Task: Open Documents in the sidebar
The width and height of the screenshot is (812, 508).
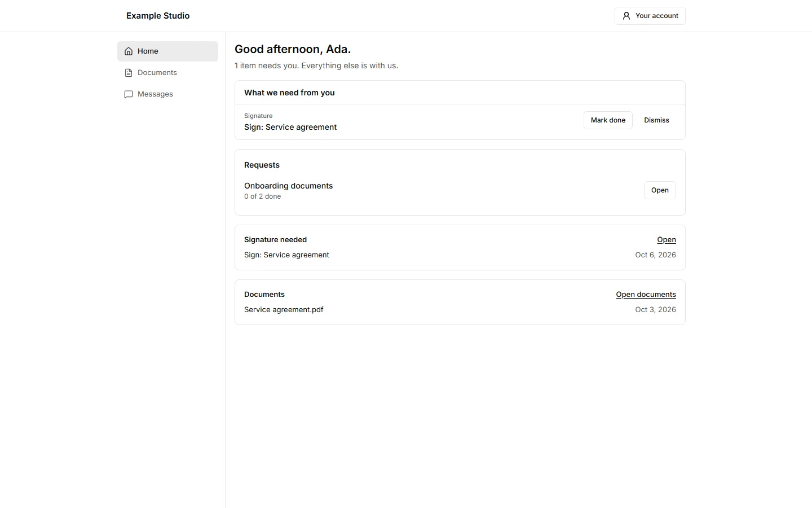Action: pyautogui.click(x=167, y=73)
